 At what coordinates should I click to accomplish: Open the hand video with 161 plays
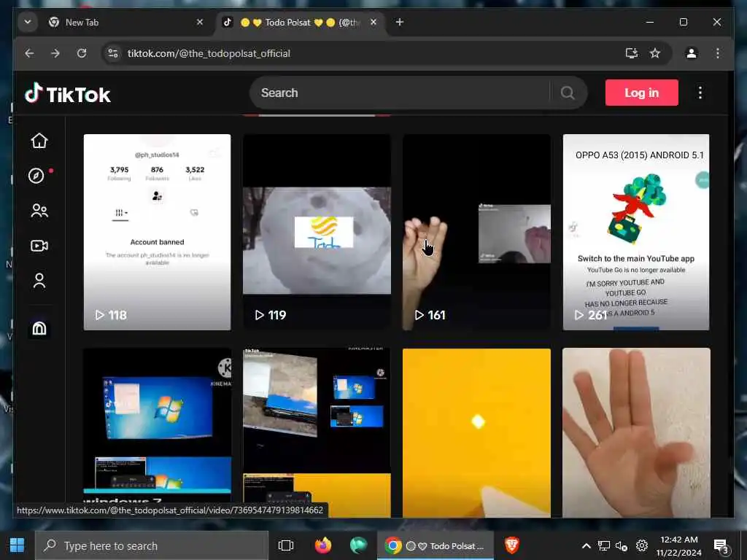[x=476, y=232]
